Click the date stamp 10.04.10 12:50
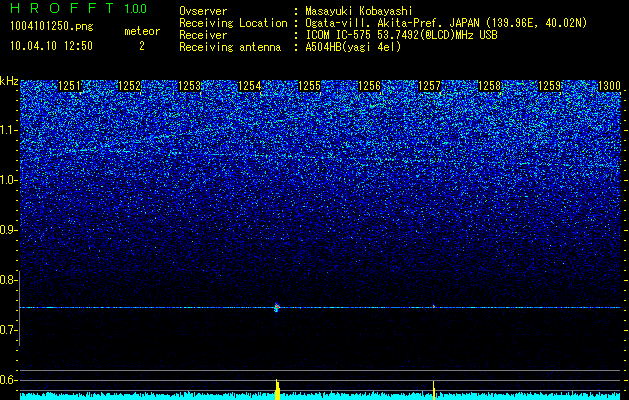The image size is (629, 400). 52,46
